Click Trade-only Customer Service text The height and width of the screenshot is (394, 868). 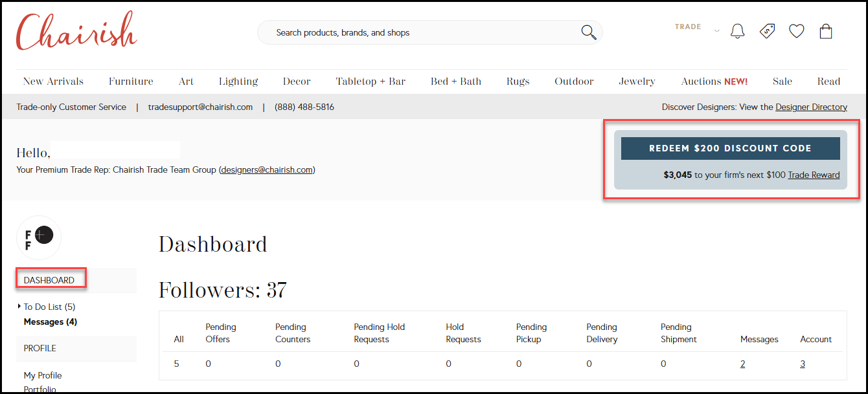(x=71, y=107)
